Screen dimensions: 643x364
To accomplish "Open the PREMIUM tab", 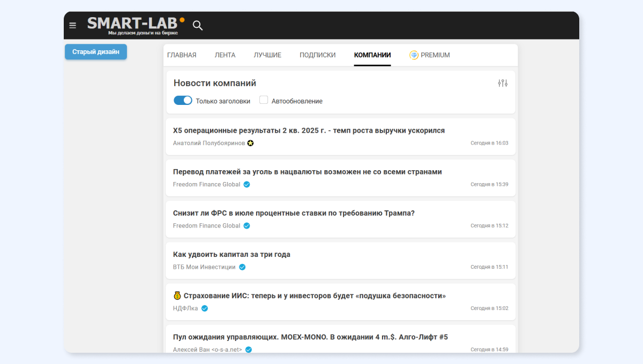I will [x=430, y=55].
